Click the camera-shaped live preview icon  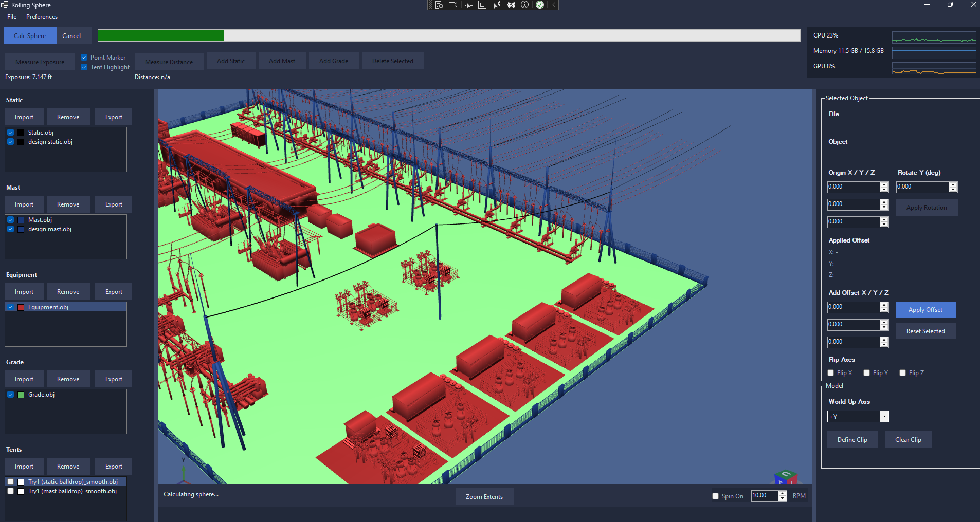(453, 5)
